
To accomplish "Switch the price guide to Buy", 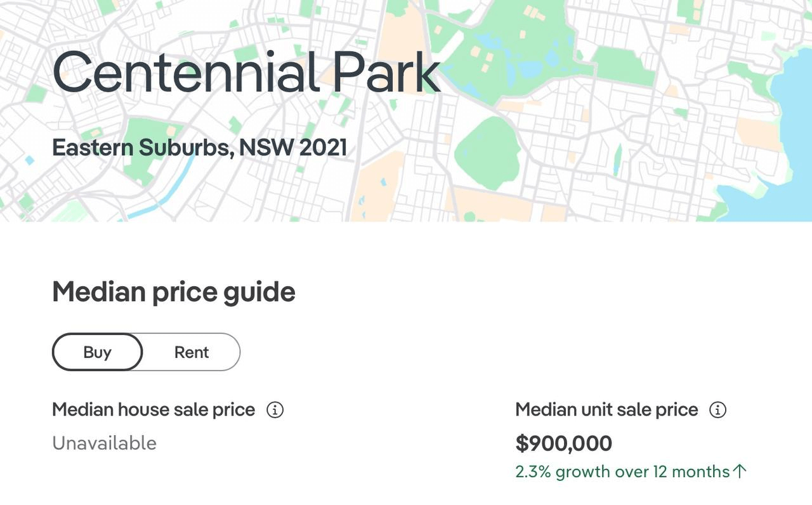I will pos(97,352).
